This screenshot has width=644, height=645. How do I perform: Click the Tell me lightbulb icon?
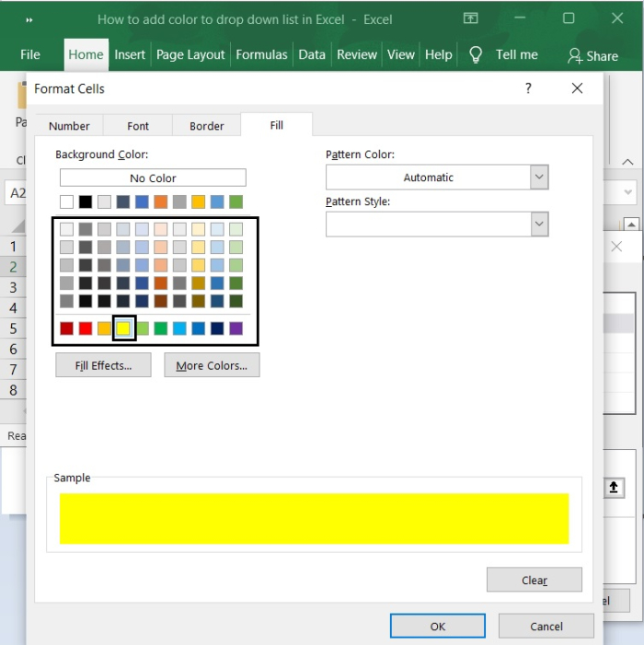476,54
